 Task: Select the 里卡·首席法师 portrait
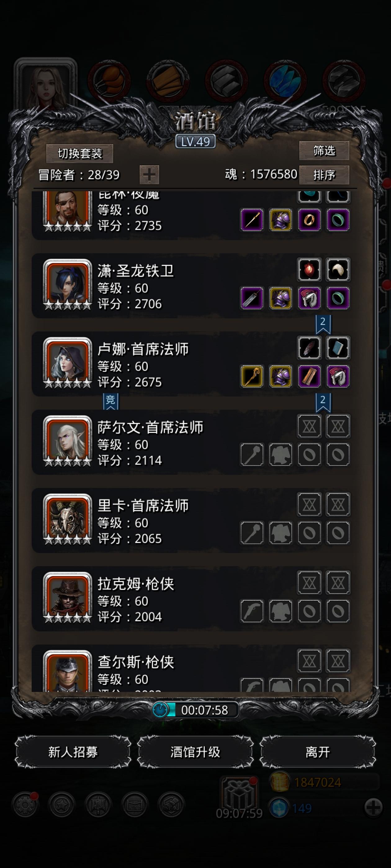67,517
